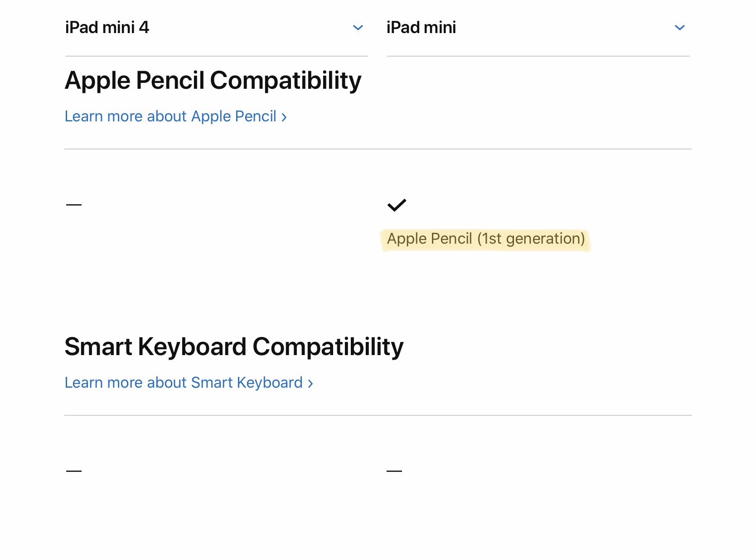The height and width of the screenshot is (558, 756).
Task: Click the divider below the Apple Pencil link
Action: click(378, 149)
